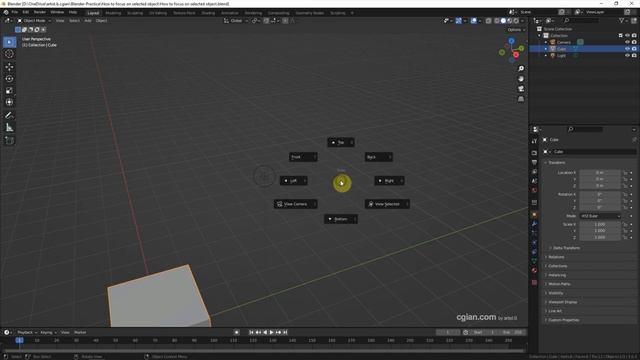This screenshot has width=640, height=360.
Task: Select the Cursor tool in the toolbar
Action: click(9, 54)
